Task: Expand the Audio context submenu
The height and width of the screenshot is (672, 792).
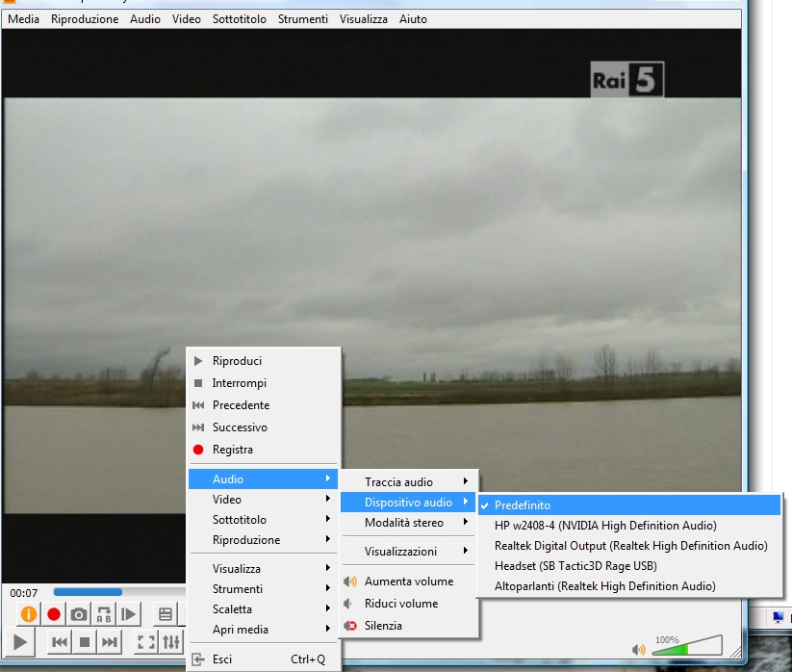Action: click(x=263, y=479)
